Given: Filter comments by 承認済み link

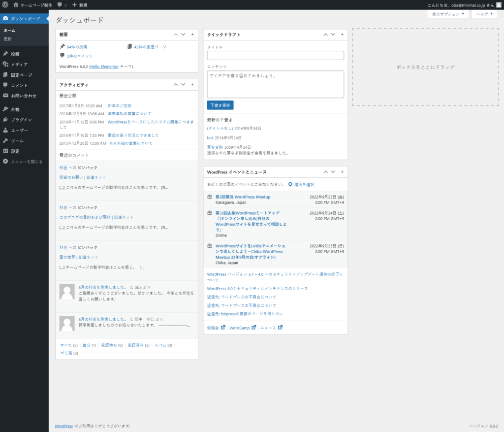Looking at the screenshot, I should click(135, 345).
